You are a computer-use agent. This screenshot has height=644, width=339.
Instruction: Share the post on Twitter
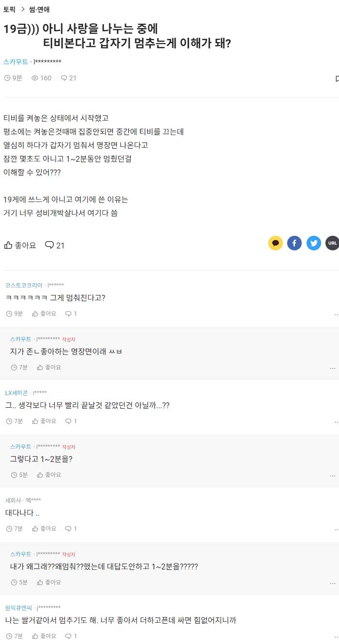tap(314, 243)
